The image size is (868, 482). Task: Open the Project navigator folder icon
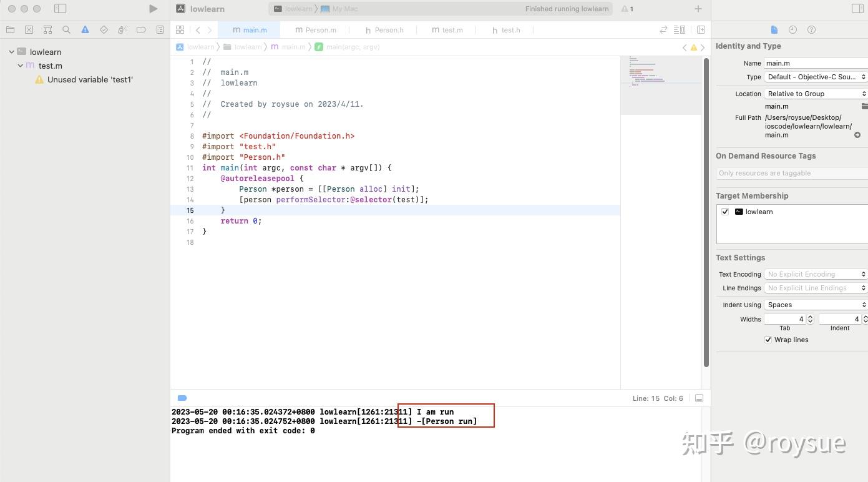[10, 29]
